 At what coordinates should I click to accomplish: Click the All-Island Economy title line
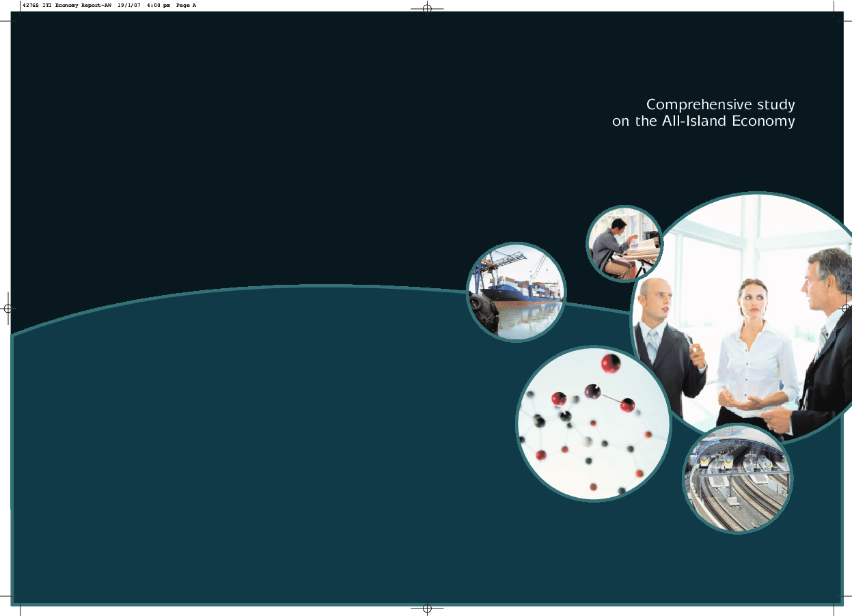(x=704, y=121)
